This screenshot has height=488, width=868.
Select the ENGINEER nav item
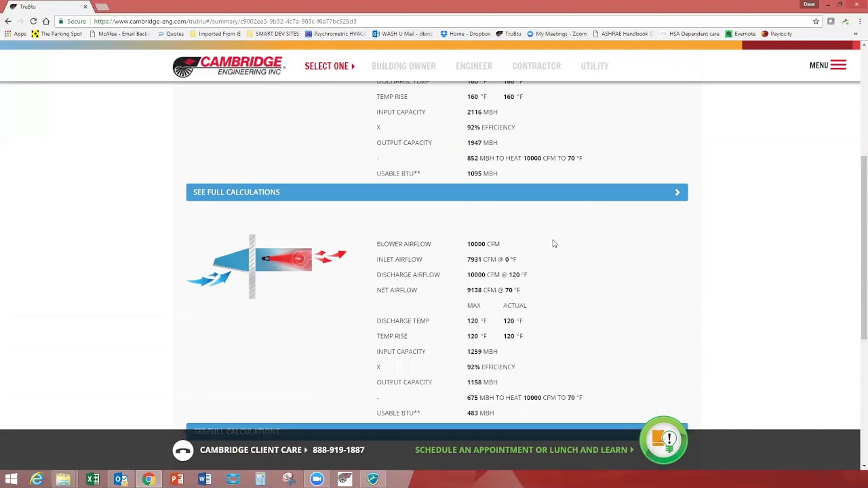click(474, 66)
